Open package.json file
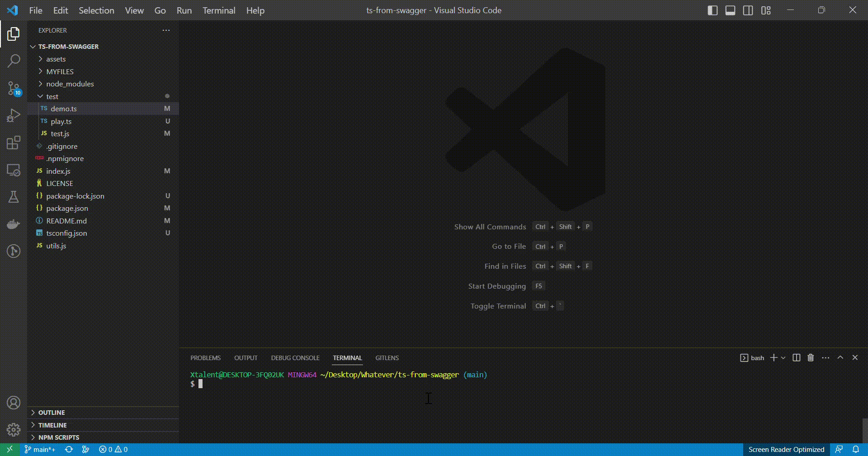This screenshot has height=456, width=868. 104,208
